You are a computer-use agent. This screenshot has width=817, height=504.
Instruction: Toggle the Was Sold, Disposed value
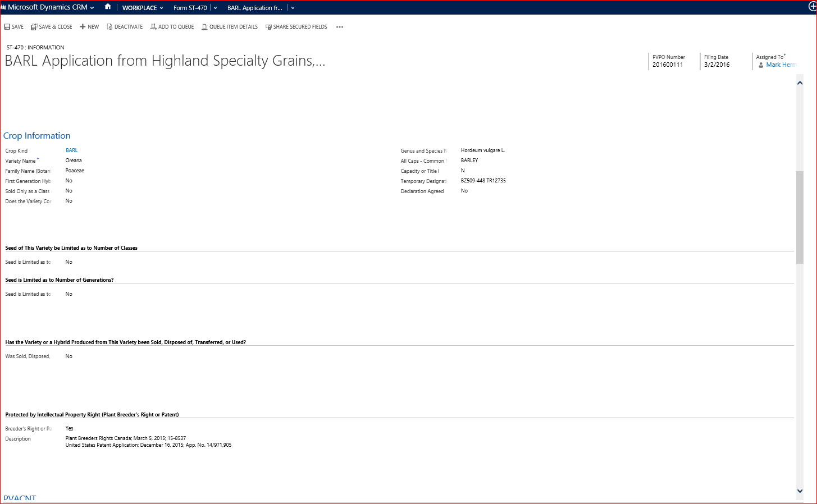point(69,356)
